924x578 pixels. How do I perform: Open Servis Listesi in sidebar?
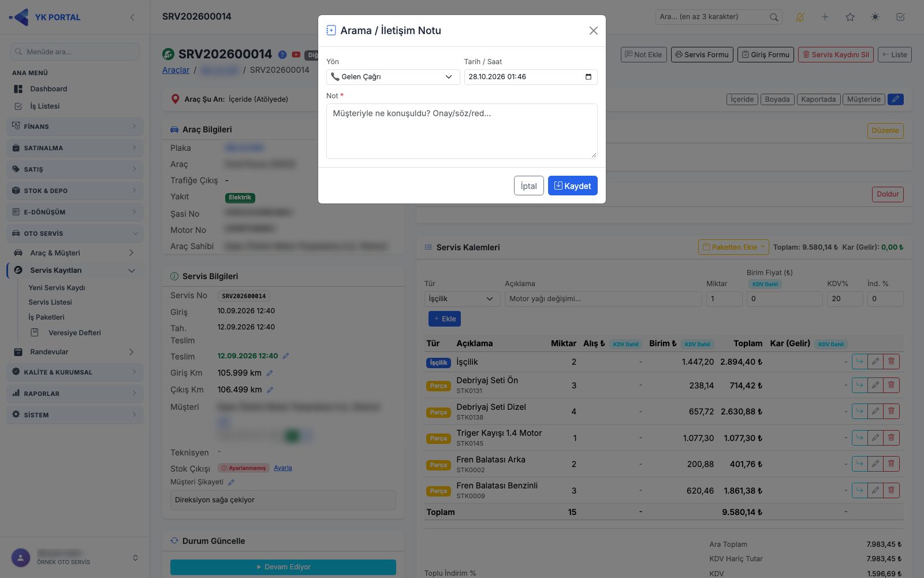pos(50,302)
